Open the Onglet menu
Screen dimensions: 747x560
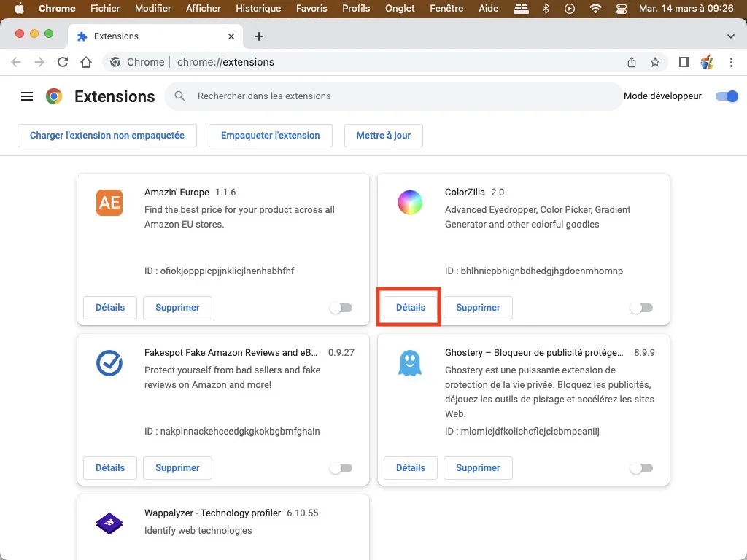point(400,8)
